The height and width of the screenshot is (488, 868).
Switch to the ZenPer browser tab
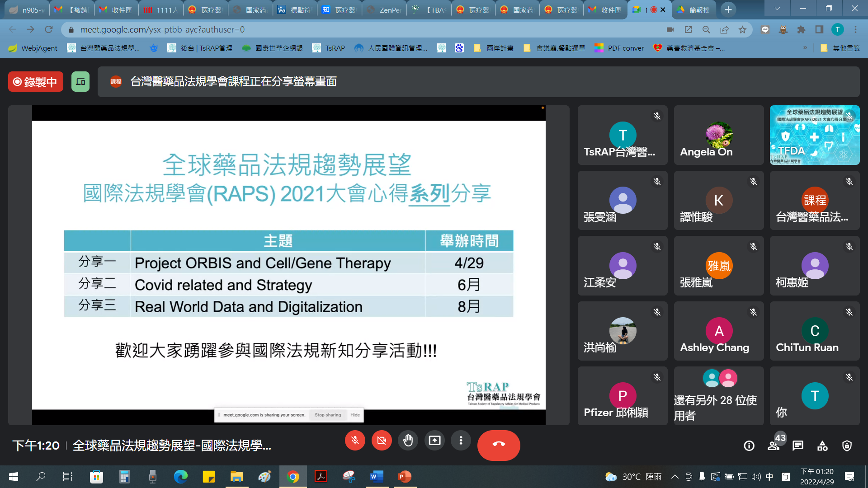pos(384,10)
